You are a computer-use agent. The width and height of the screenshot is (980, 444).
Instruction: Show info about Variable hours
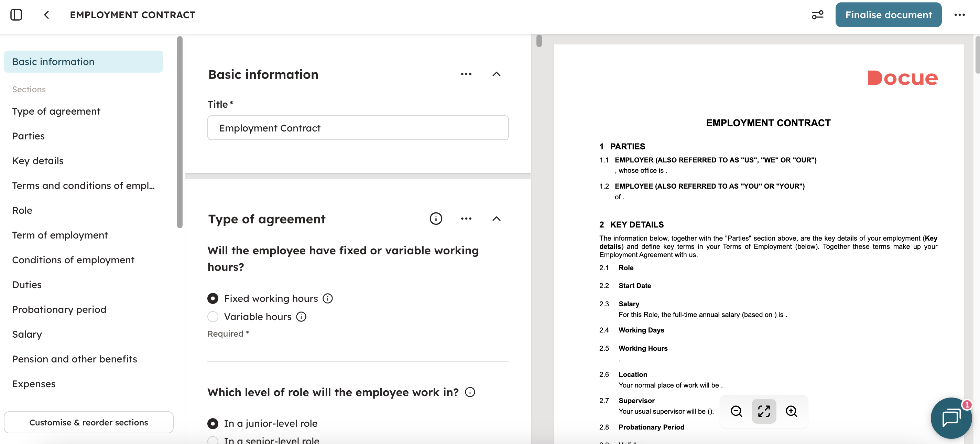(301, 317)
